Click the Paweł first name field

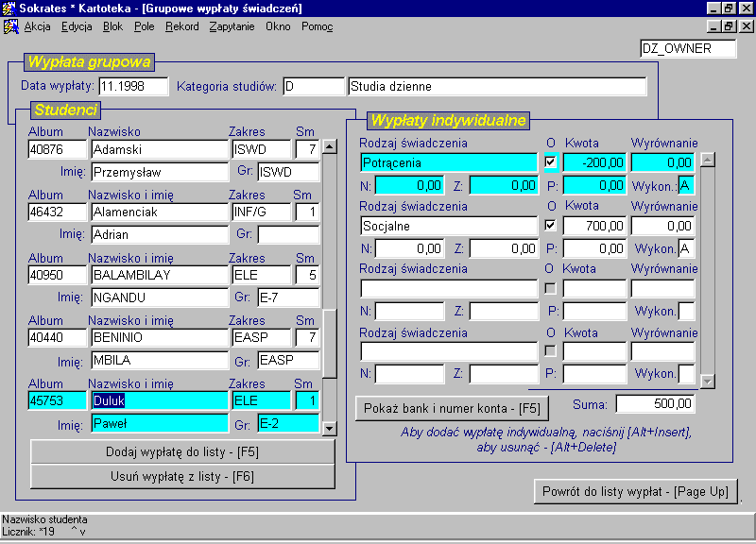tap(160, 423)
